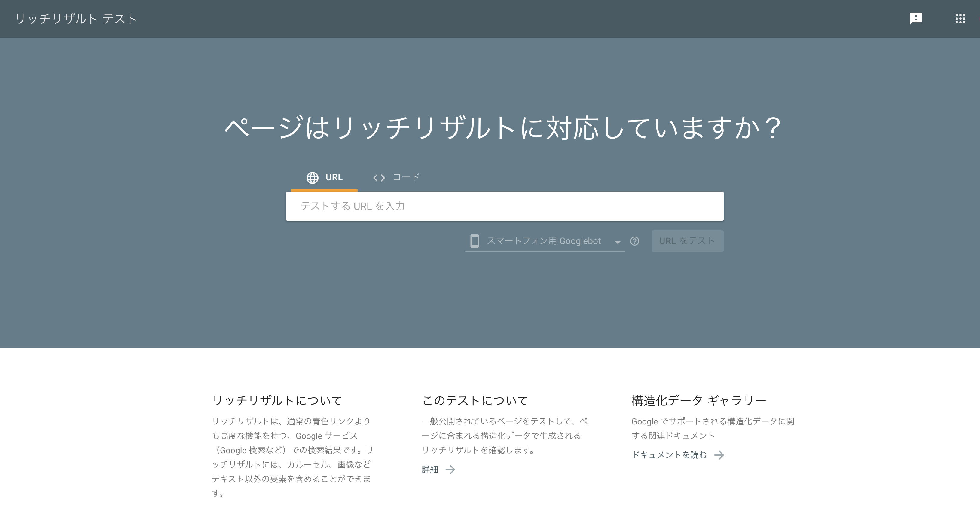
Task: Click the arrow icon after 詳細
Action: [x=450, y=470]
